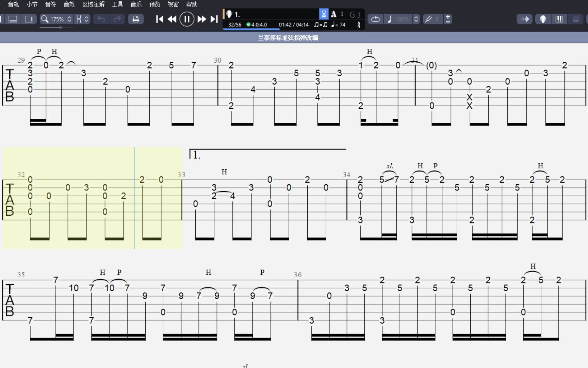Open the 音符 (Note) menu
588x368 pixels.
tap(50, 4)
